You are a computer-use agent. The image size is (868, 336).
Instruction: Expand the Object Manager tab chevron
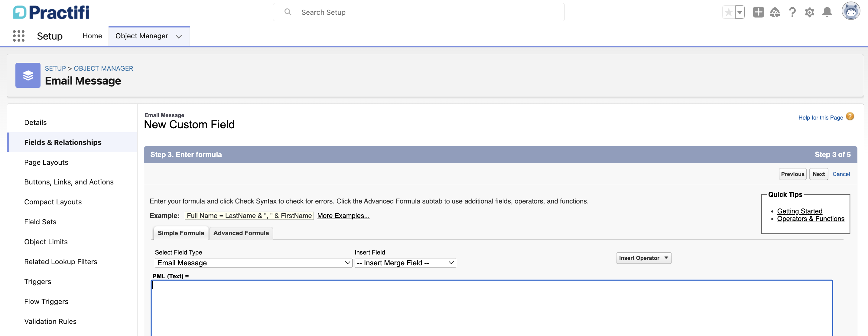tap(179, 36)
